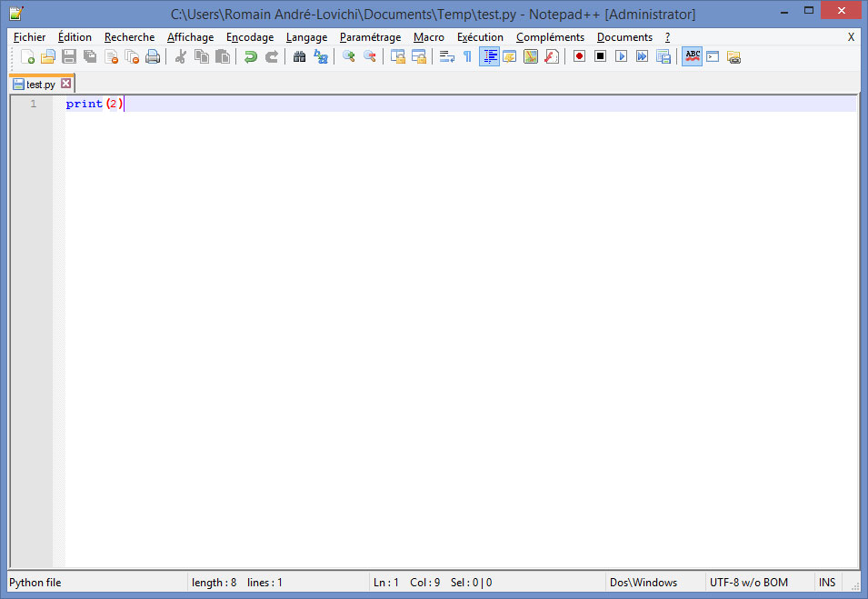The image size is (868, 599).
Task: Open the Langage menu
Action: point(306,37)
